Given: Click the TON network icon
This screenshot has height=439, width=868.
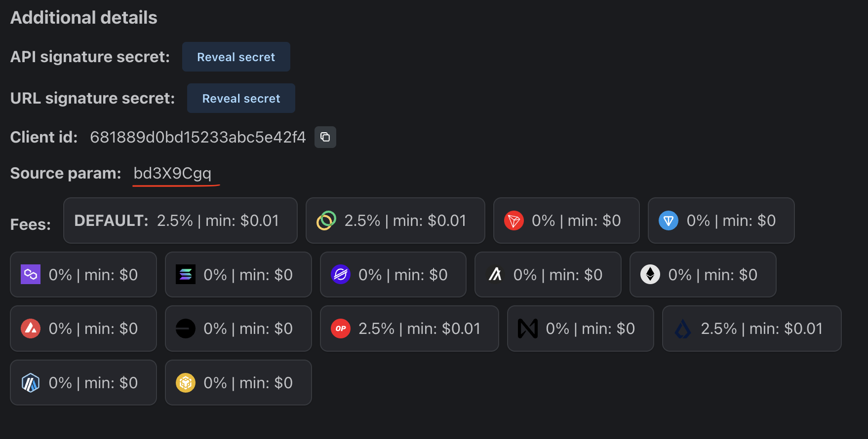Looking at the screenshot, I should pyautogui.click(x=668, y=220).
